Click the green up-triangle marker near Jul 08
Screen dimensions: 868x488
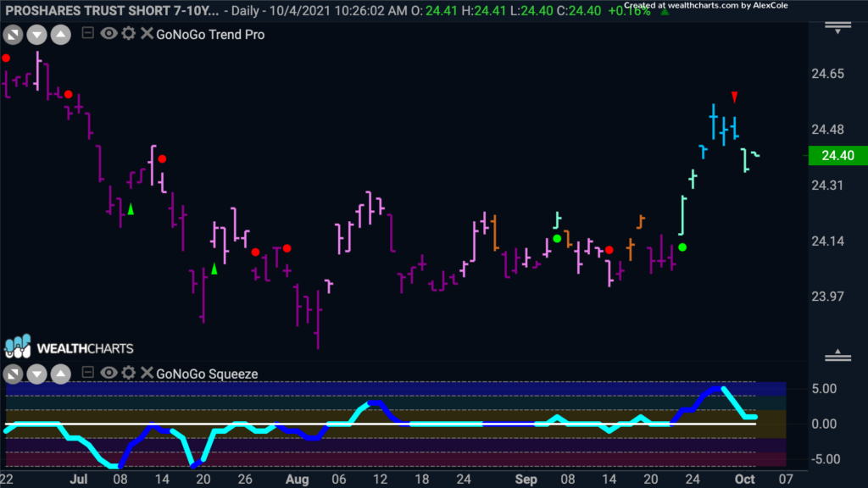click(131, 209)
